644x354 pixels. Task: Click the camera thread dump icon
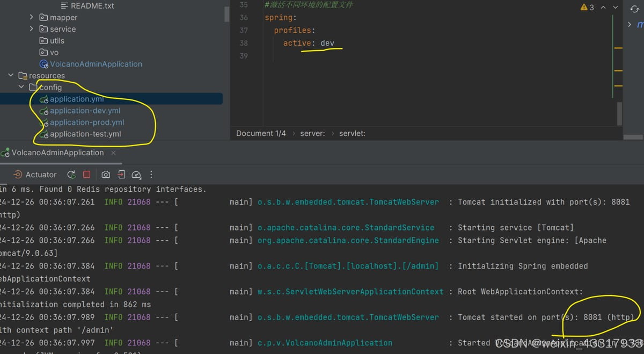(106, 175)
